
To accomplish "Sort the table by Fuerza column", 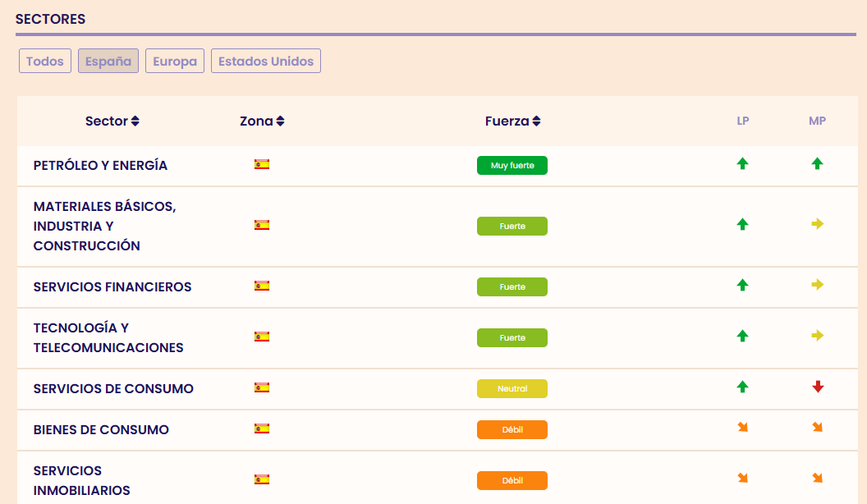I will click(x=512, y=121).
